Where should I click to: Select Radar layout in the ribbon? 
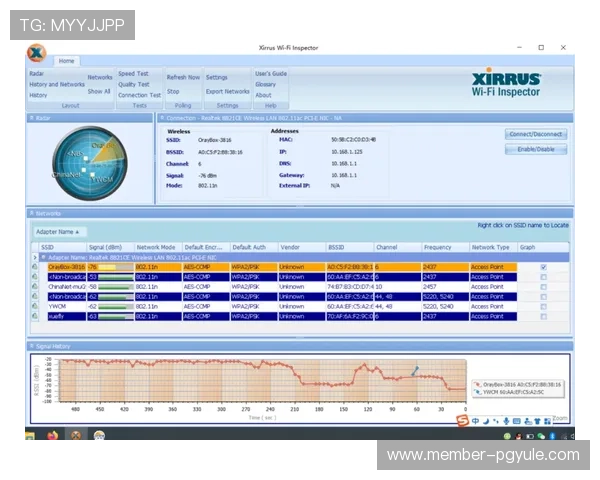pyautogui.click(x=37, y=73)
